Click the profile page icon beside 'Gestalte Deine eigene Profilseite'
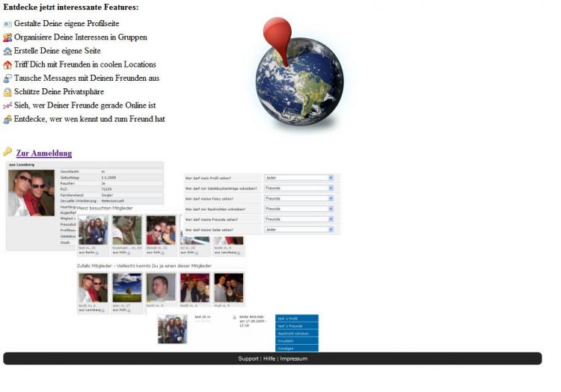 coord(7,24)
